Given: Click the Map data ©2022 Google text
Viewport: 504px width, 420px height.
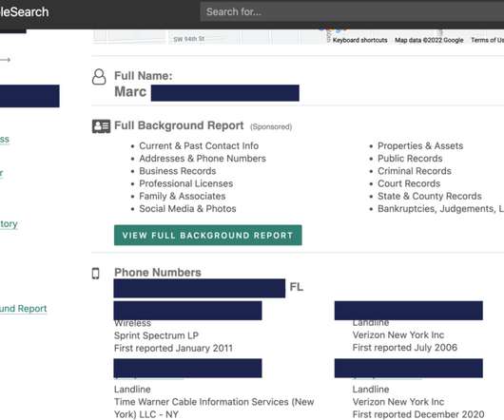Looking at the screenshot, I should click(429, 40).
